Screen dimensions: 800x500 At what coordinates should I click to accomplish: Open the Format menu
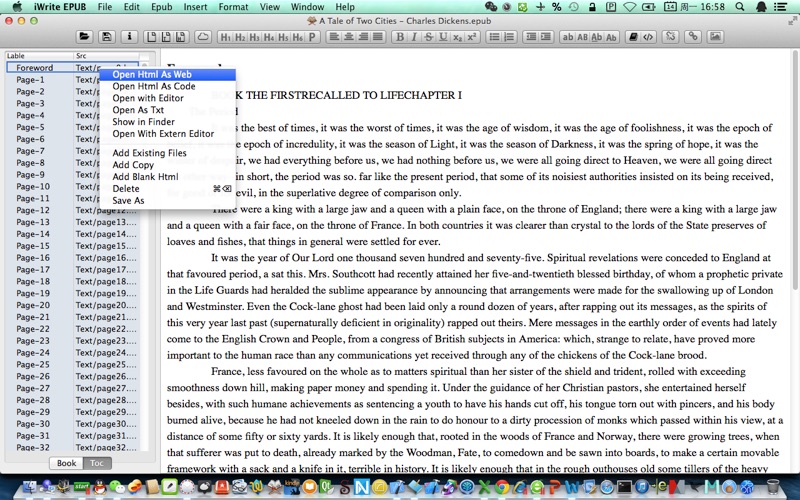pyautogui.click(x=233, y=7)
